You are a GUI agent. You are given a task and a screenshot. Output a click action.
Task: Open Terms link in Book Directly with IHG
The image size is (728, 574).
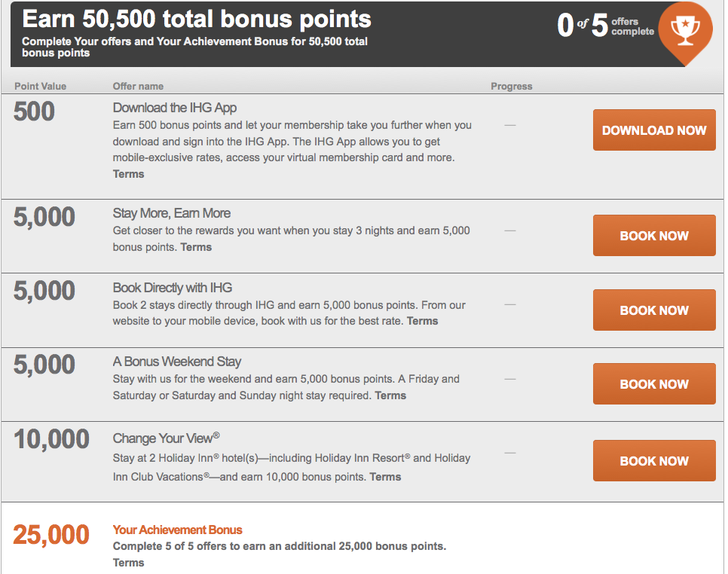pos(422,321)
